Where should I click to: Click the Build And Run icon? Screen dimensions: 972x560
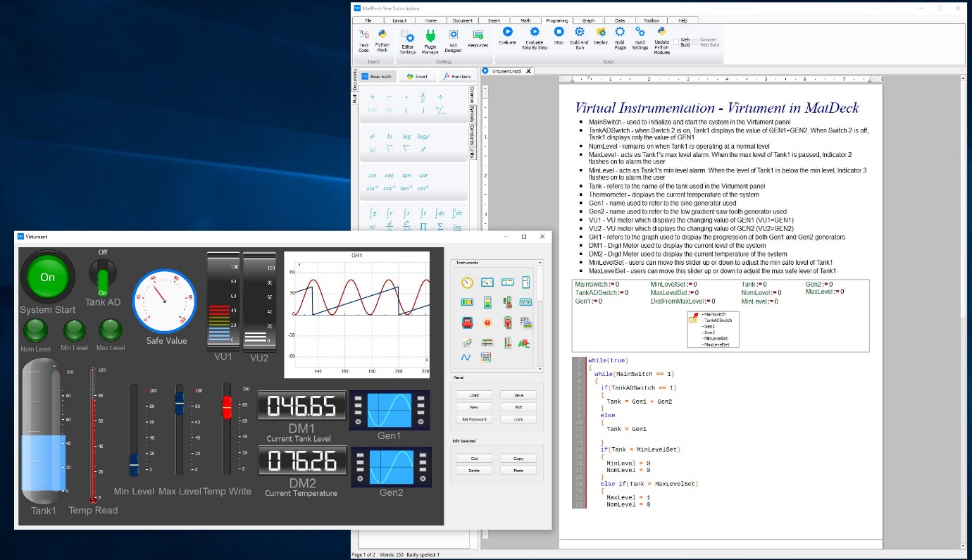click(x=579, y=32)
